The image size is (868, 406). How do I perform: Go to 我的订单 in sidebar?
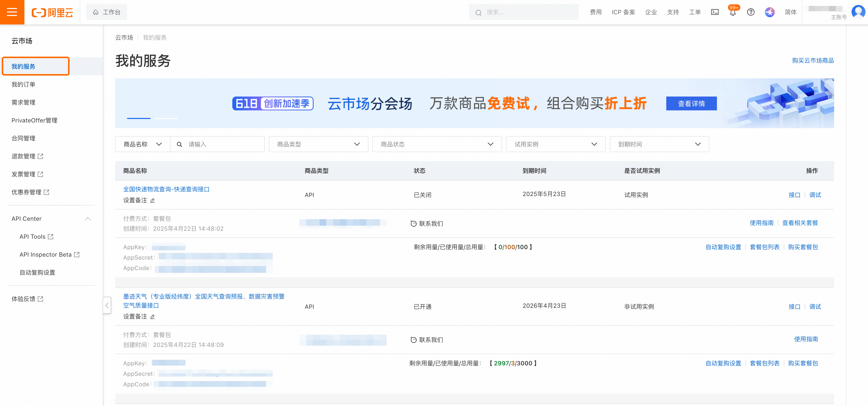[x=23, y=84]
